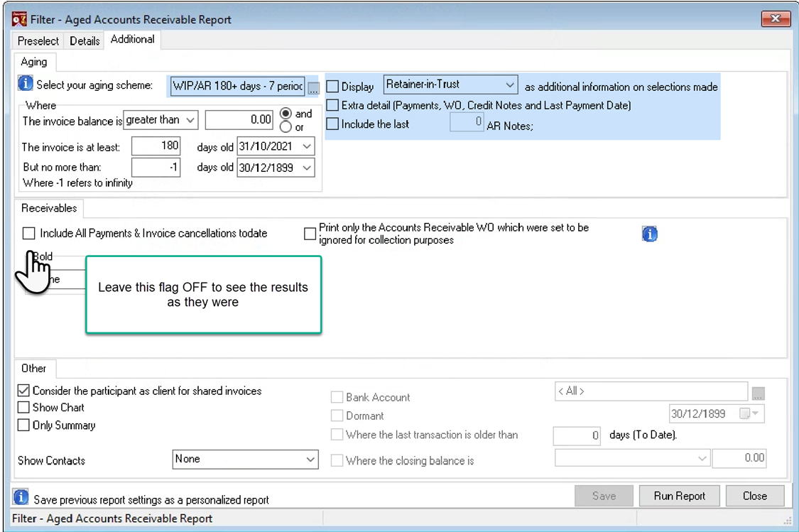Click the 'But no more than' days field
799x532 pixels.
click(x=156, y=167)
